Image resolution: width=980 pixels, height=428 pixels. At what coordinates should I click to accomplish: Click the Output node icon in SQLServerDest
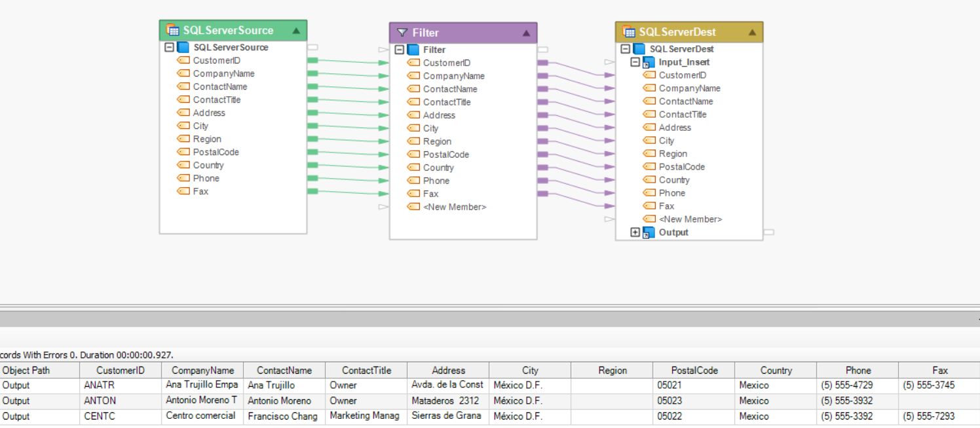click(649, 232)
